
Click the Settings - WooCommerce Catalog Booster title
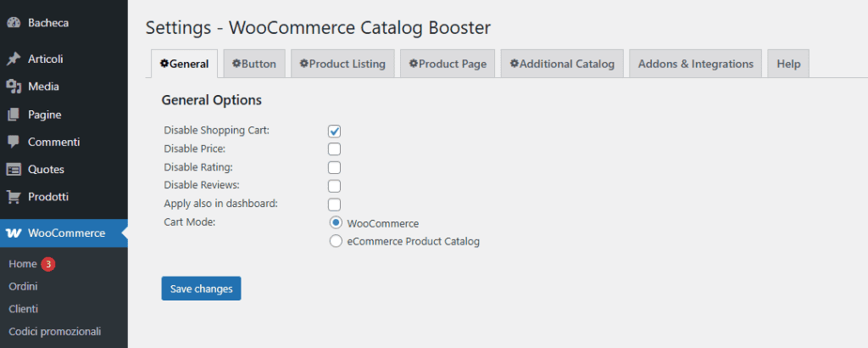coord(319,28)
